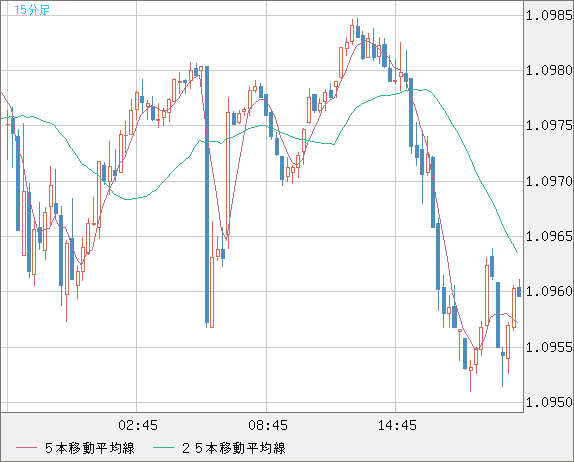Click the tallest blue candlestick dropping from 1.0980
This screenshot has height=462, width=574.
[x=207, y=197]
